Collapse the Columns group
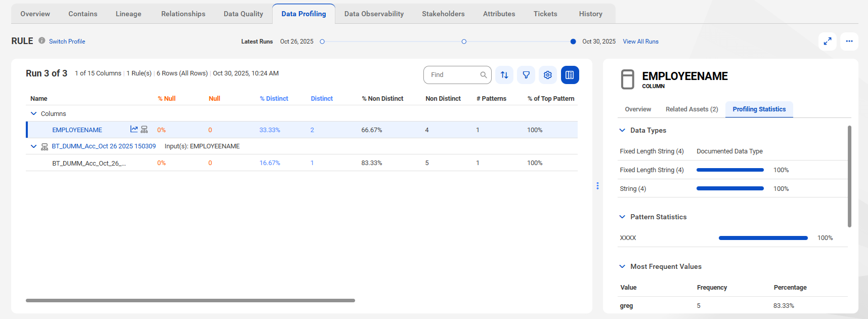This screenshot has width=868, height=319. coord(34,113)
